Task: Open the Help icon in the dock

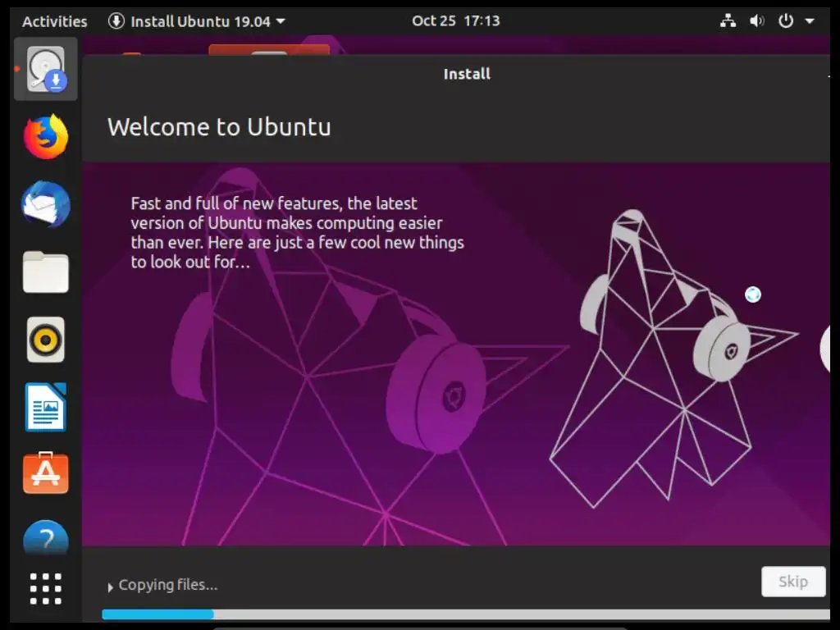Action: 46,537
